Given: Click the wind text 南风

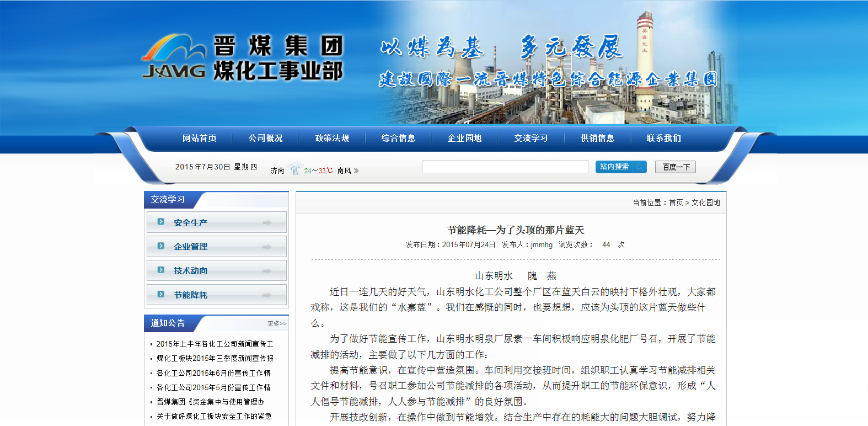Looking at the screenshot, I should point(344,171).
